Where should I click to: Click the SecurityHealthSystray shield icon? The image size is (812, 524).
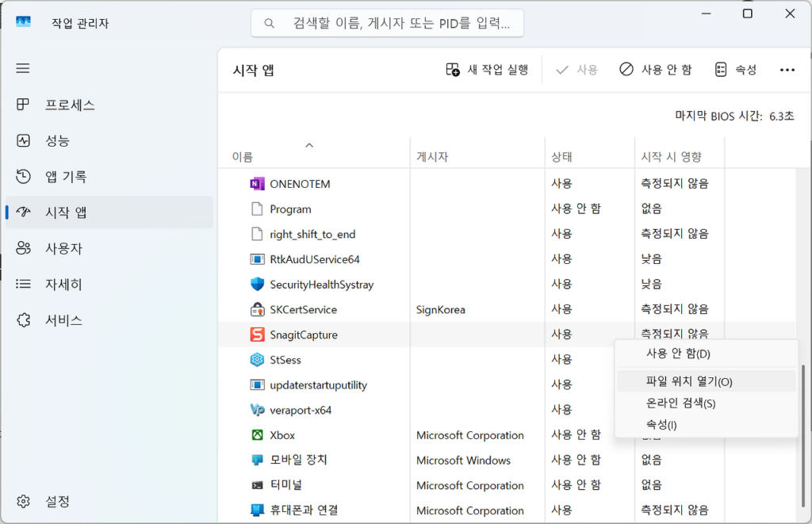pyautogui.click(x=257, y=284)
